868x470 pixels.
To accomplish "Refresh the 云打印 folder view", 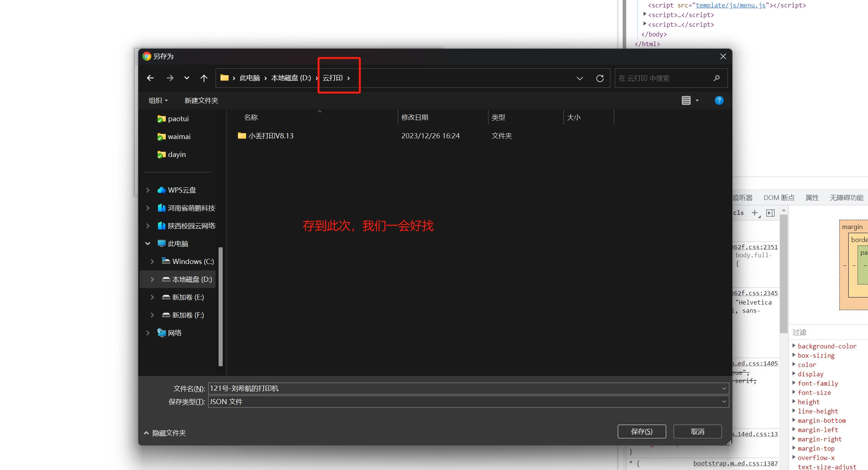I will (x=600, y=78).
